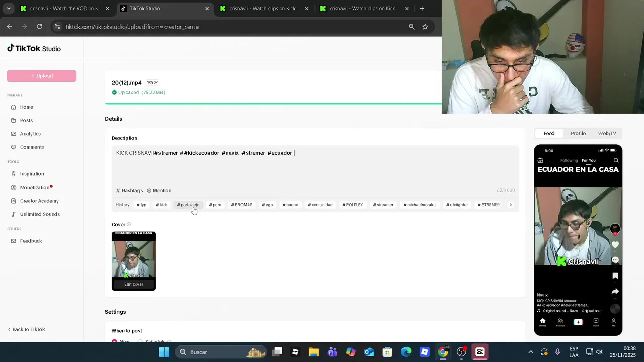Image resolution: width=644 pixels, height=362 pixels.
Task: Switch to the Profile preview tab
Action: click(x=578, y=133)
